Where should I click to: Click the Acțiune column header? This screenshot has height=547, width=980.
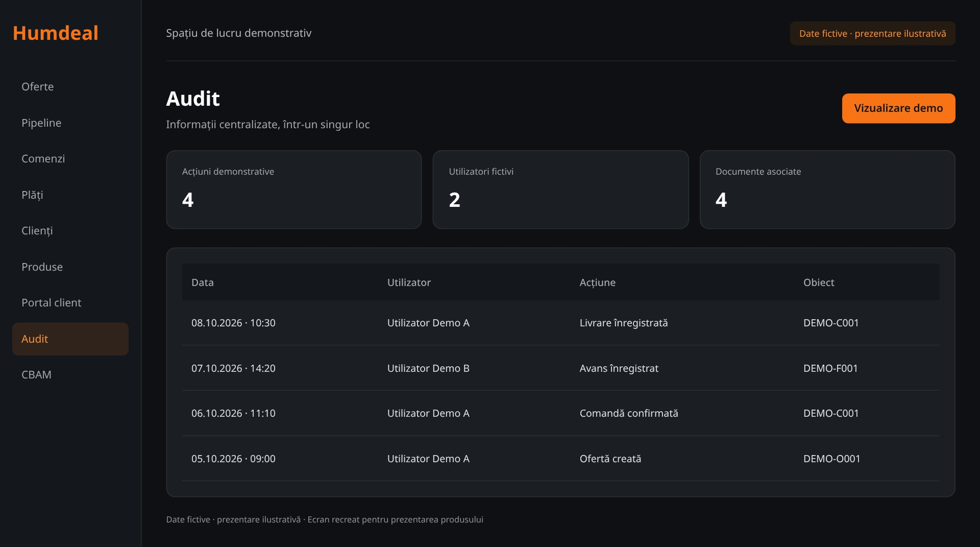[x=597, y=282]
